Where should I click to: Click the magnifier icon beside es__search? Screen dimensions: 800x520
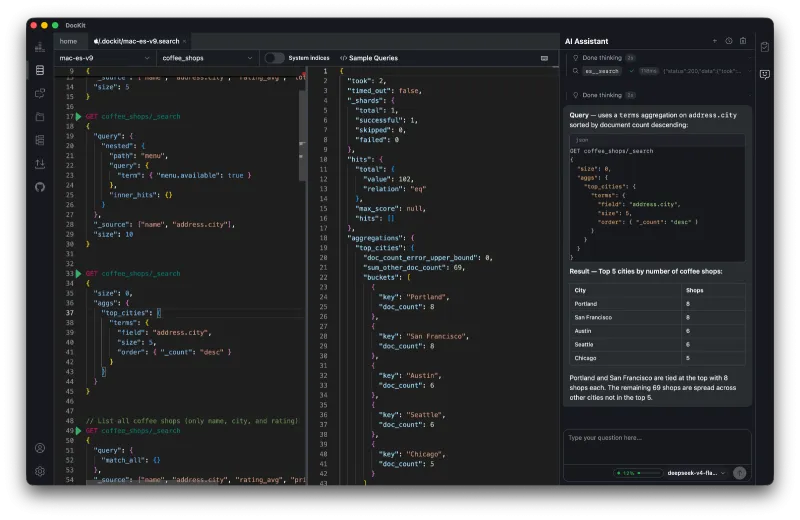(576, 71)
